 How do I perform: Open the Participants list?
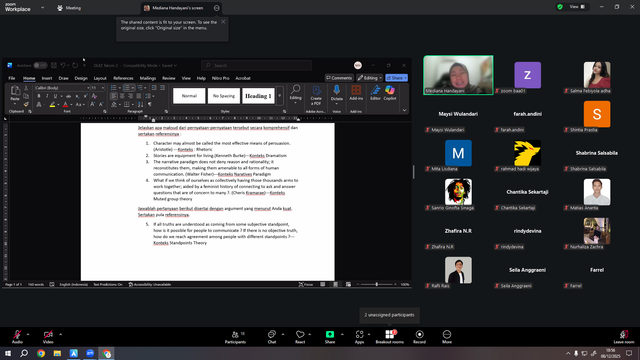pyautogui.click(x=236, y=337)
